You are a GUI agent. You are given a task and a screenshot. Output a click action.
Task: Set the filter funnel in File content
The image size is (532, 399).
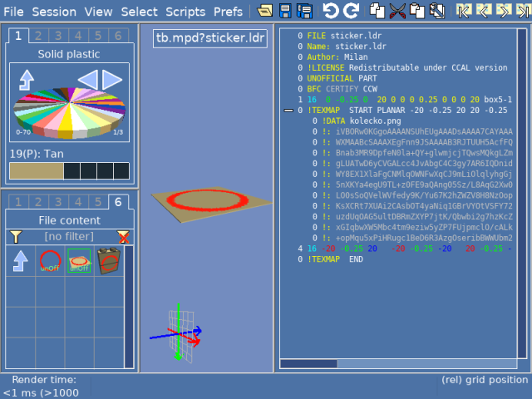click(x=16, y=238)
